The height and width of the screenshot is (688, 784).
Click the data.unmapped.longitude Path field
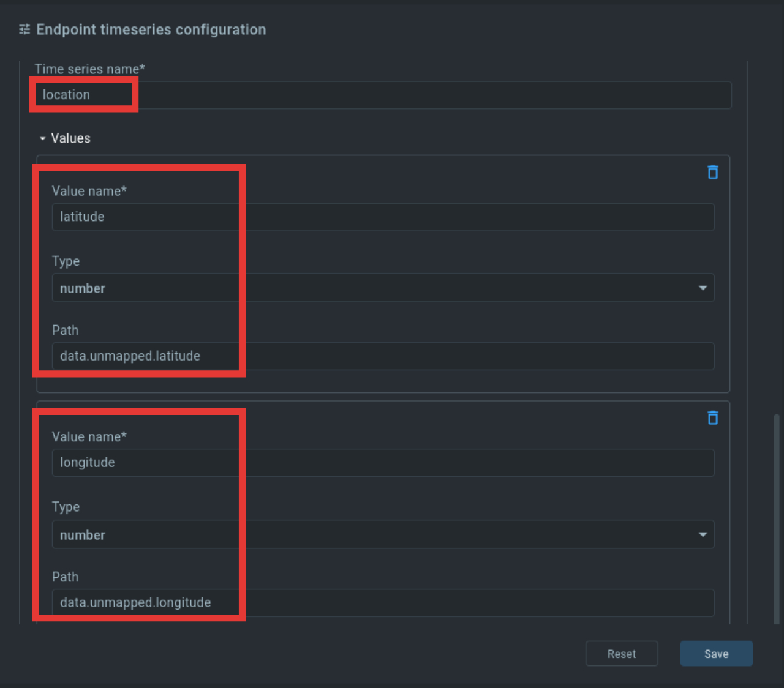tap(383, 603)
